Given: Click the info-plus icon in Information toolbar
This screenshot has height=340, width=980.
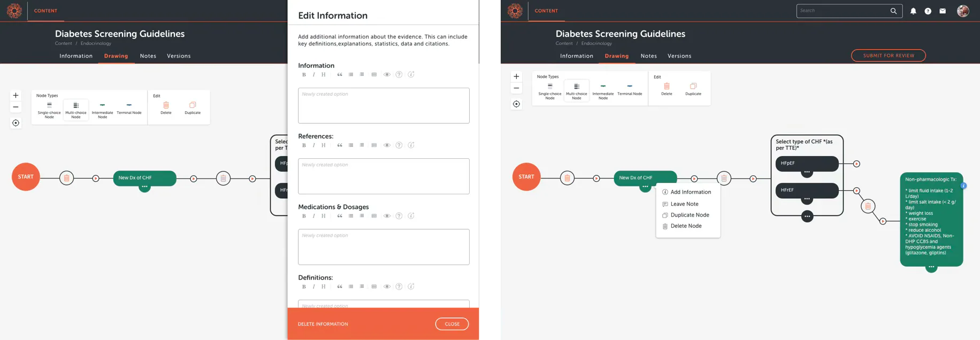Looking at the screenshot, I should coord(411,75).
